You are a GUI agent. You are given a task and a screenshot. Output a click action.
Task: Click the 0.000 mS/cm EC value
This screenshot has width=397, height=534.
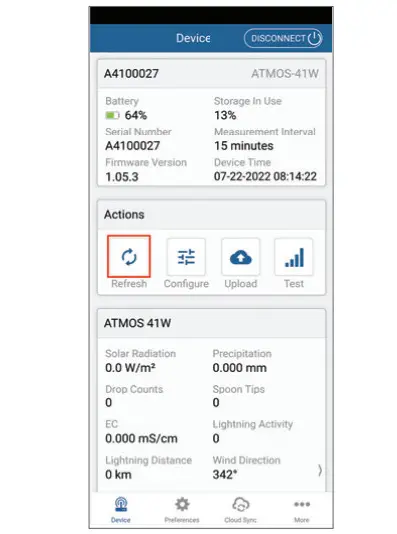point(141,438)
